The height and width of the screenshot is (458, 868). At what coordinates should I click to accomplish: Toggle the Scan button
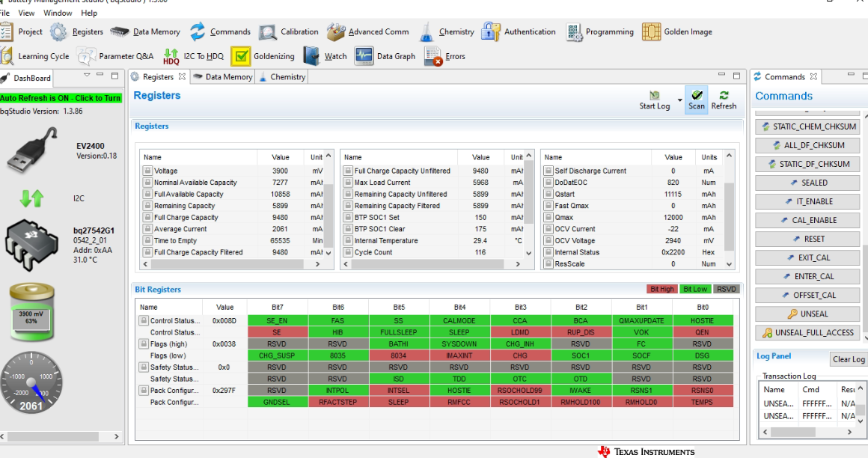[697, 100]
